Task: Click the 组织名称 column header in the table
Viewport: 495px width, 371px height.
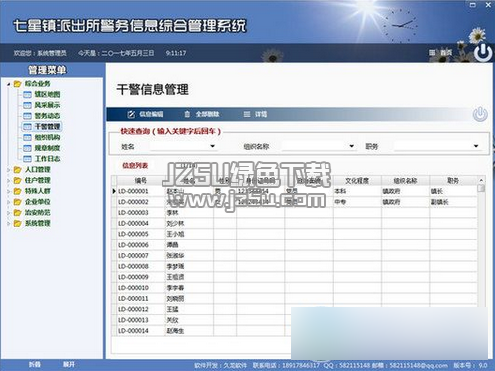Action: pyautogui.click(x=405, y=181)
